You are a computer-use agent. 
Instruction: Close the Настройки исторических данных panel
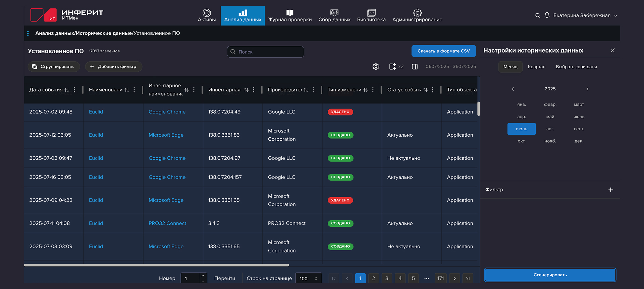612,50
